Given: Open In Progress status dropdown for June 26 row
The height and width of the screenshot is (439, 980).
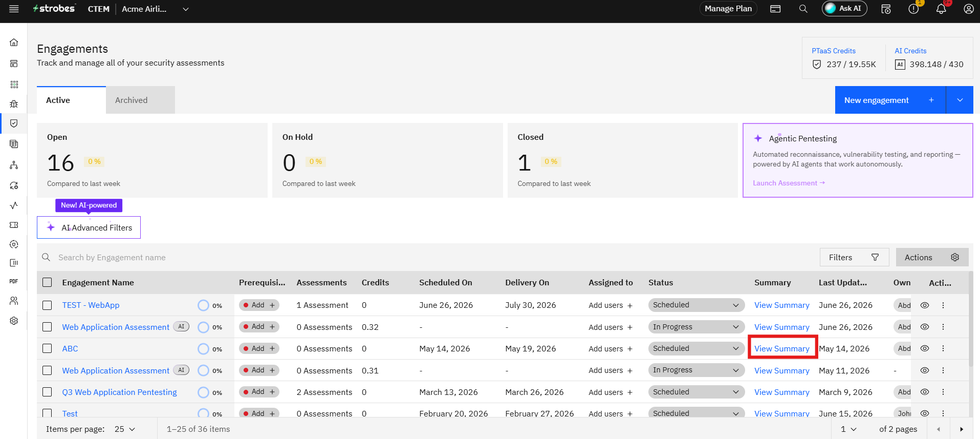Looking at the screenshot, I should click(696, 327).
